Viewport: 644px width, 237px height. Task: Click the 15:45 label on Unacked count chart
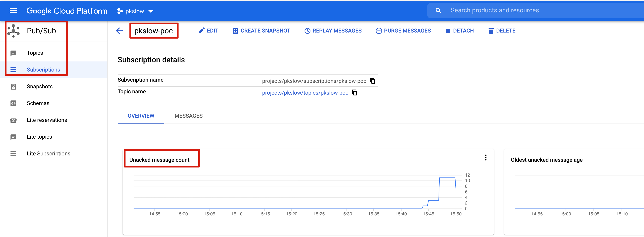click(x=428, y=214)
